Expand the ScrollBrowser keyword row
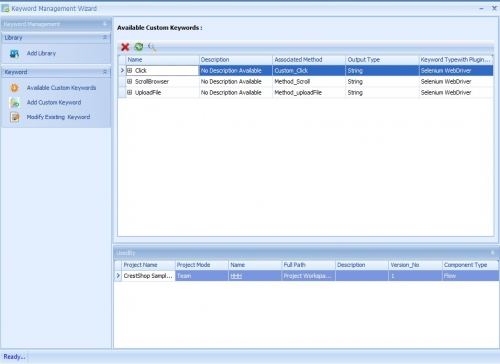This screenshot has width=500, height=364. click(130, 81)
